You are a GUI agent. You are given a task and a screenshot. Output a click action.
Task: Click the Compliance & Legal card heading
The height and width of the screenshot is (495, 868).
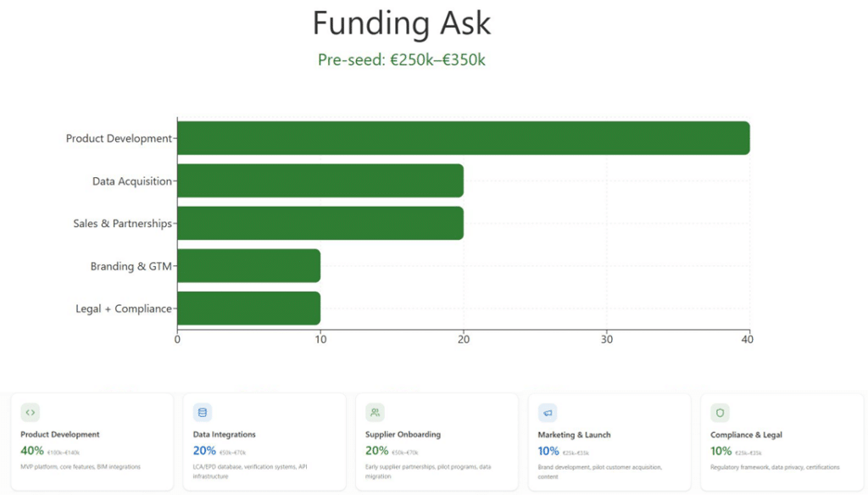coord(746,435)
